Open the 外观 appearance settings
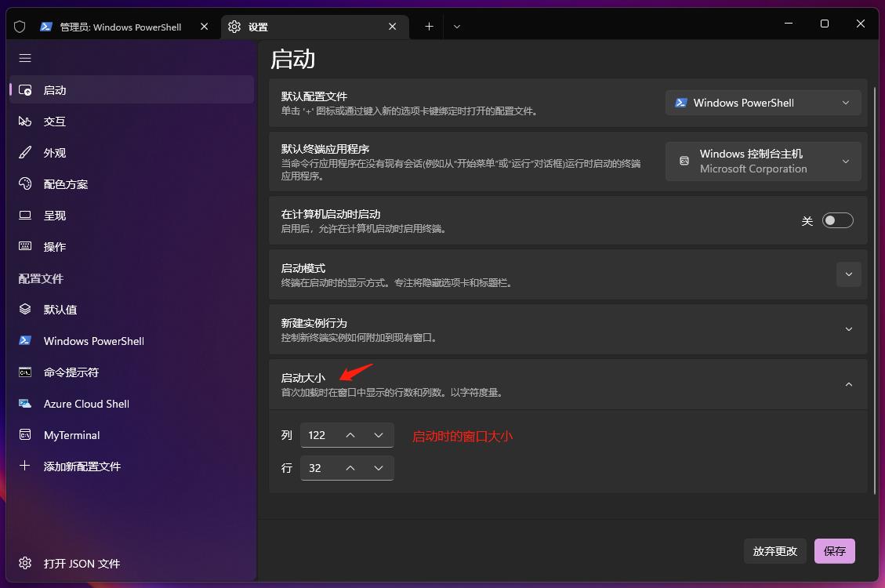This screenshot has height=588, width=885. tap(54, 152)
